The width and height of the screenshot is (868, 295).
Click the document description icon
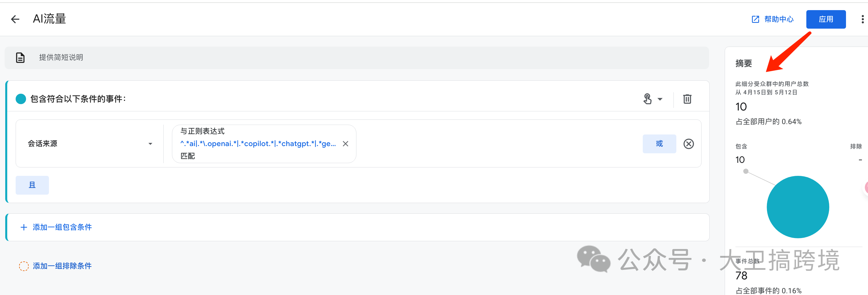[20, 58]
